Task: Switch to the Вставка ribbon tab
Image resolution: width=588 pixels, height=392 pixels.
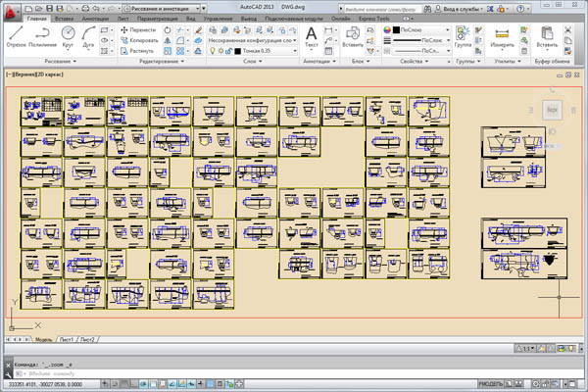Action: point(65,19)
